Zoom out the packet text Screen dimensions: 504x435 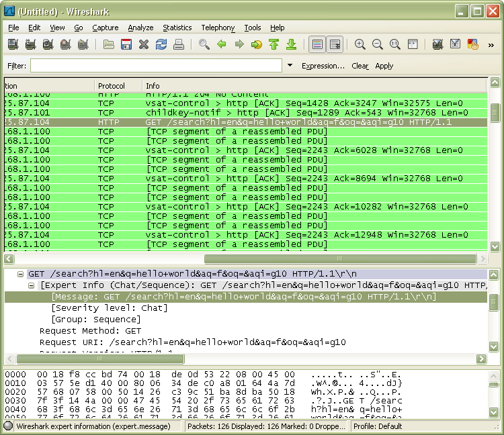pos(378,44)
